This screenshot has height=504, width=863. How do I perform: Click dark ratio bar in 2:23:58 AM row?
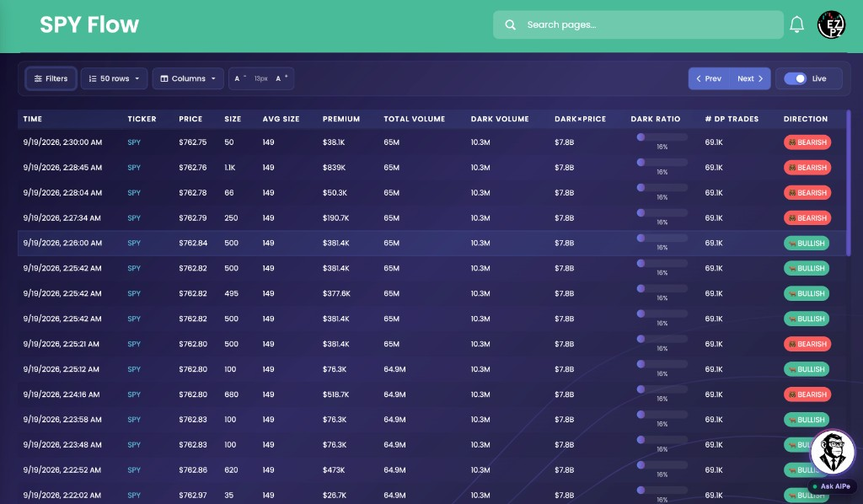[662, 415]
